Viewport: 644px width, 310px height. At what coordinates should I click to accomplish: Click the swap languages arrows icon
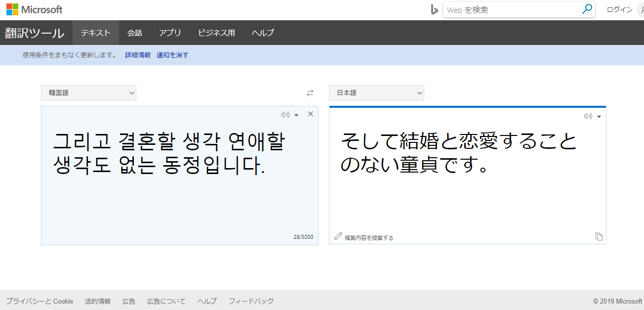click(x=310, y=93)
